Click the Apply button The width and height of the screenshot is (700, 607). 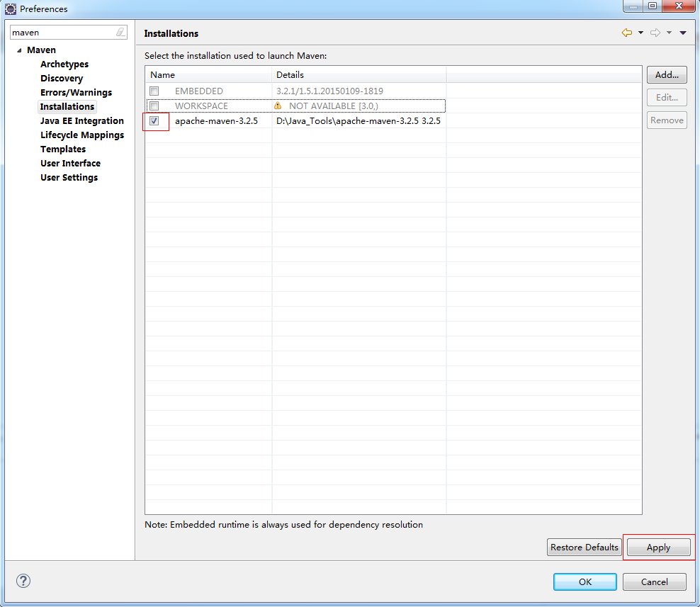658,548
